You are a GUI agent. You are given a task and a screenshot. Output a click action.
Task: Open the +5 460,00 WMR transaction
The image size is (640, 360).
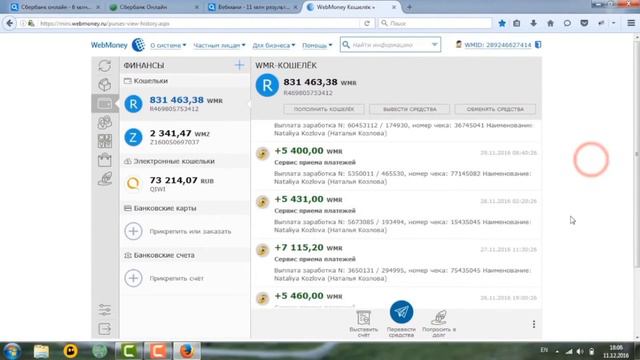(396, 298)
